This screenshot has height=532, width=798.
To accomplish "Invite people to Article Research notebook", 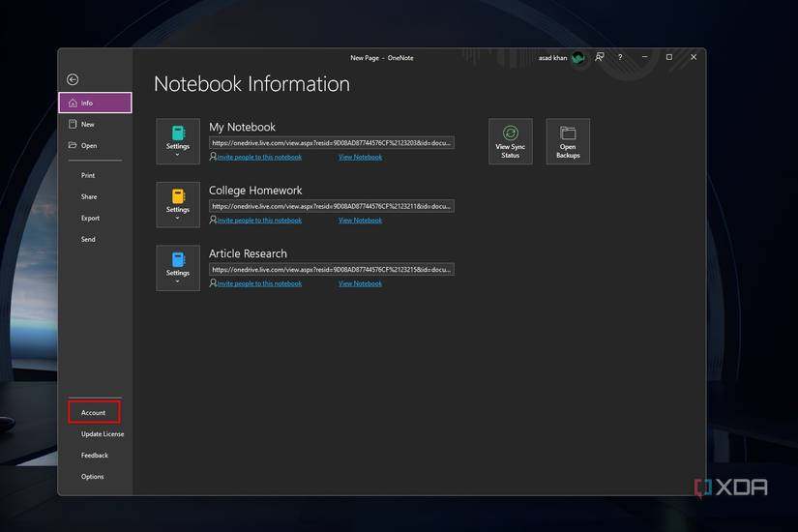I will pos(259,283).
